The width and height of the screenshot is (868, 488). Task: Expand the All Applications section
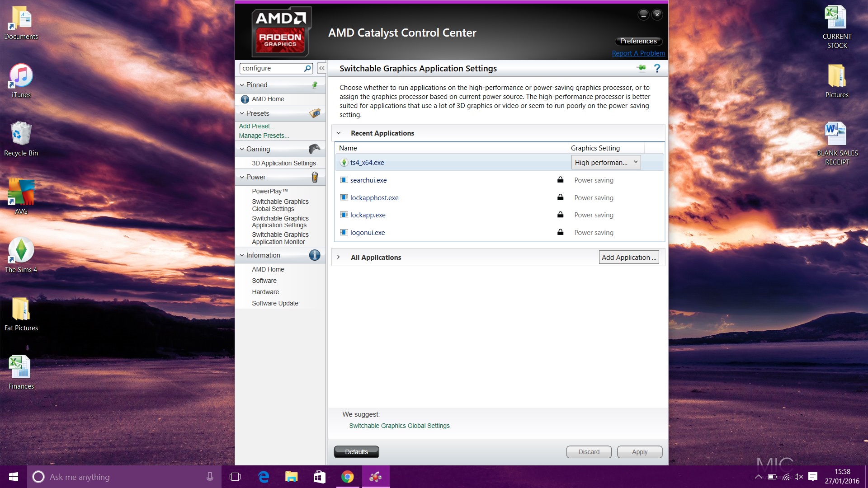pyautogui.click(x=339, y=257)
